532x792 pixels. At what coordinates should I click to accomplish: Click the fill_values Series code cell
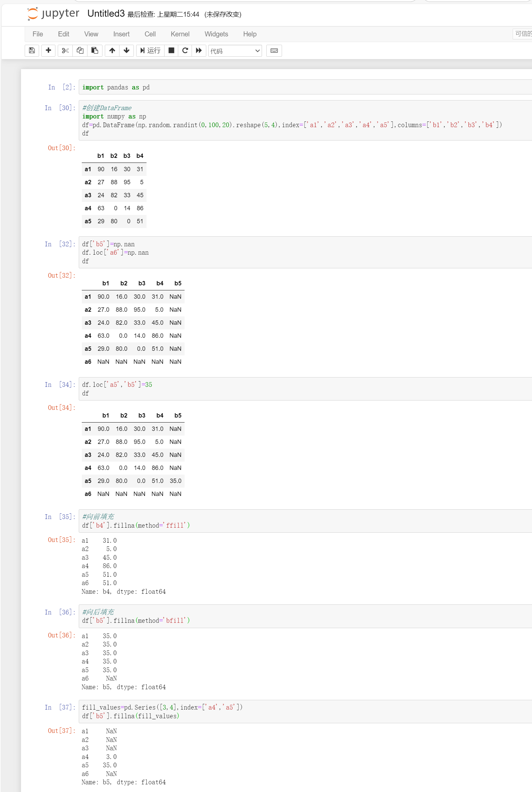[x=305, y=712]
